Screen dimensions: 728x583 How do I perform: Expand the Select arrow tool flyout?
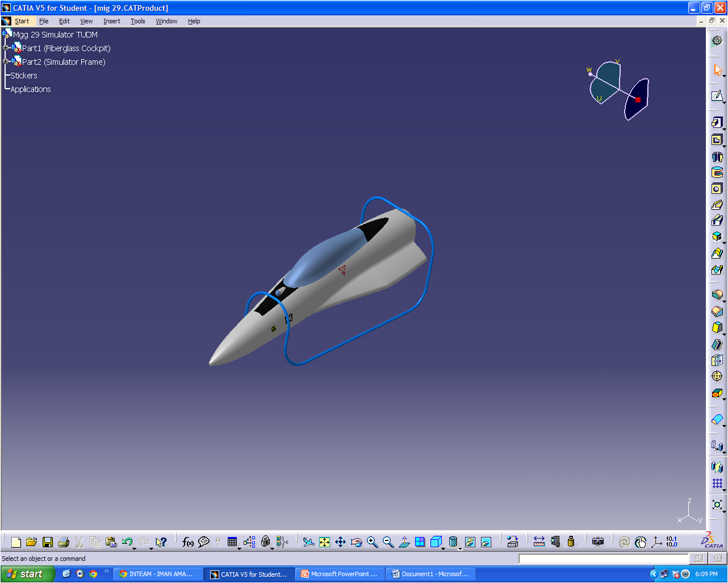(724, 76)
